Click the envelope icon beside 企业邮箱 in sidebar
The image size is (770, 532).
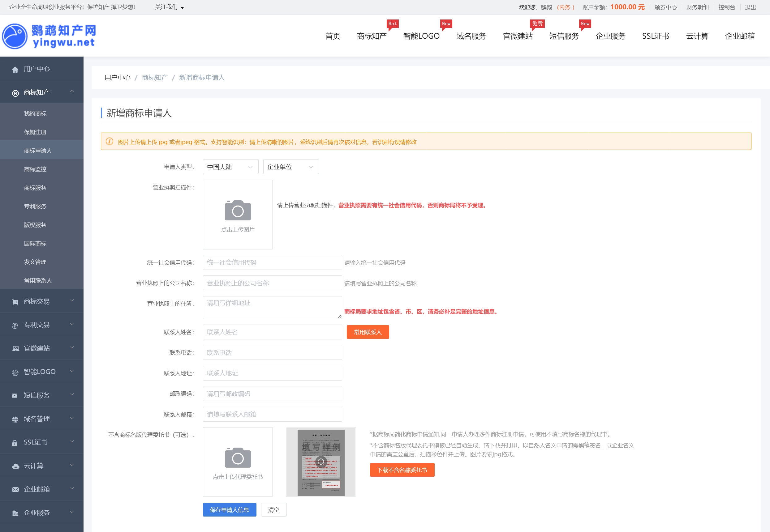15,490
